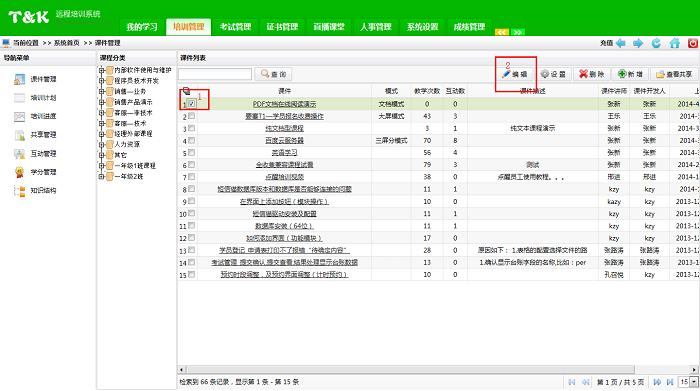700x391 pixels.
Task: Check the checkbox for row 5
Action: [x=192, y=152]
